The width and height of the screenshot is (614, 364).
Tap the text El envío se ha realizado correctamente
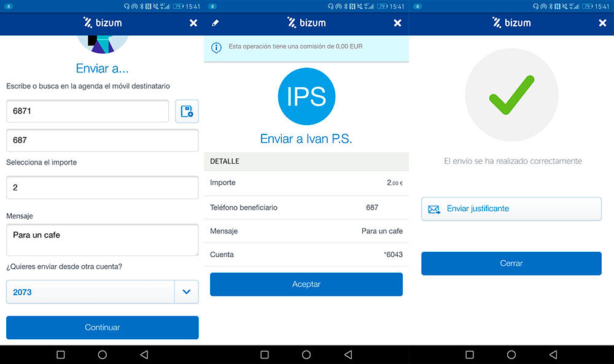coord(513,161)
